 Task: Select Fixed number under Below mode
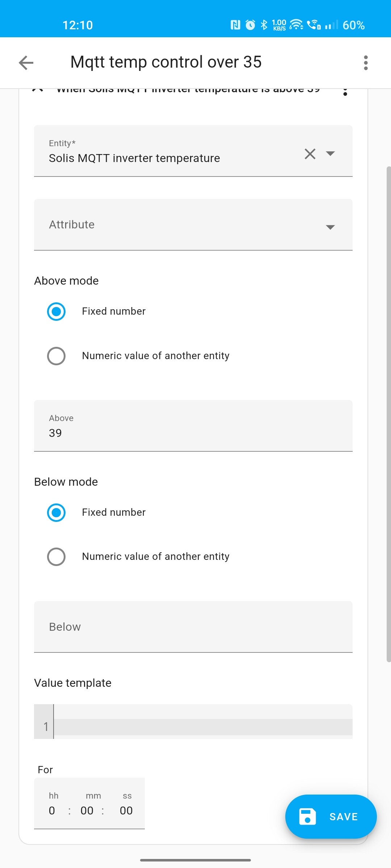click(x=56, y=512)
